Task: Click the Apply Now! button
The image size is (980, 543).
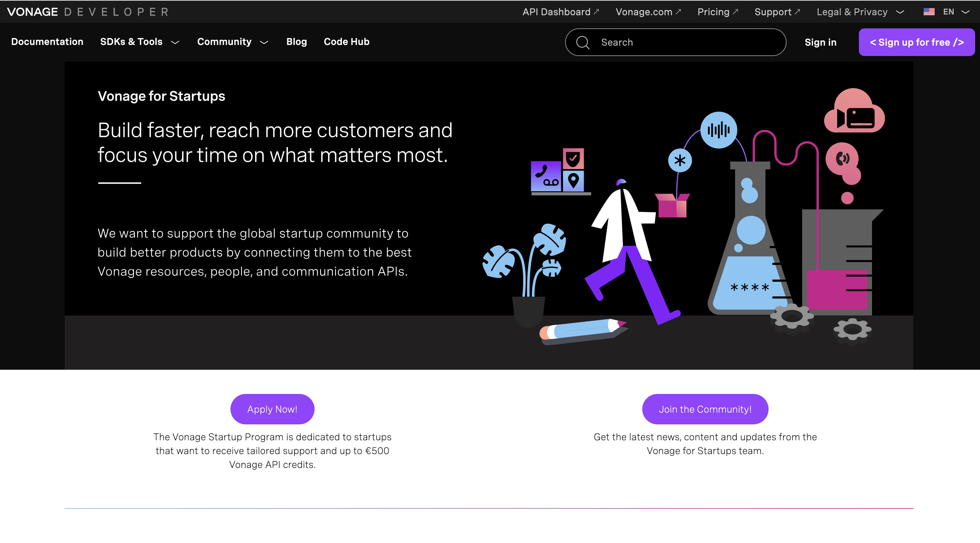Action: (x=272, y=409)
